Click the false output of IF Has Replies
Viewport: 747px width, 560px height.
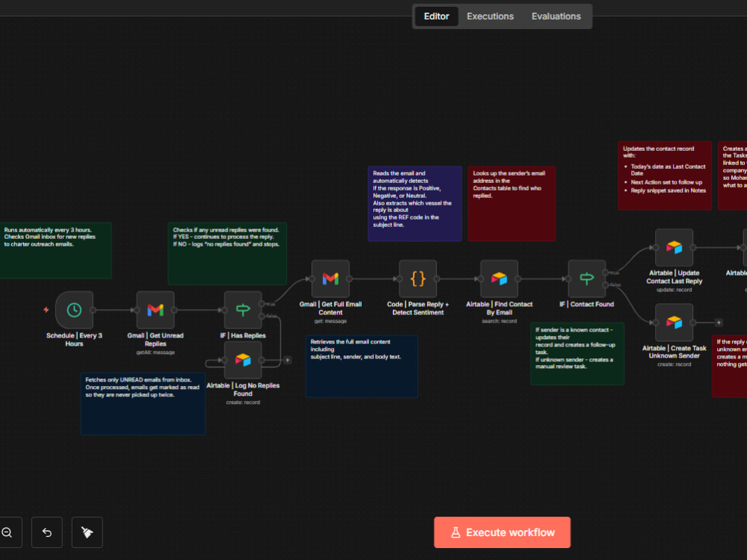click(261, 316)
